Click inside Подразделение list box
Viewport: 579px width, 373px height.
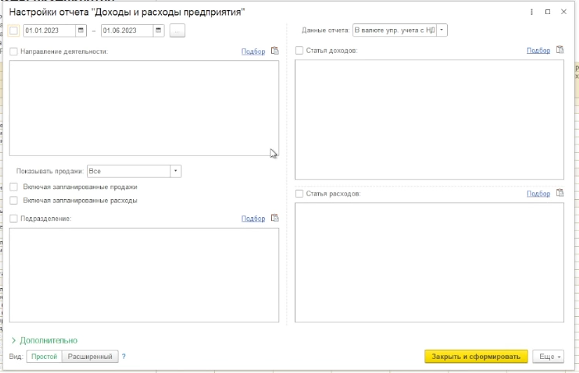[x=144, y=275]
